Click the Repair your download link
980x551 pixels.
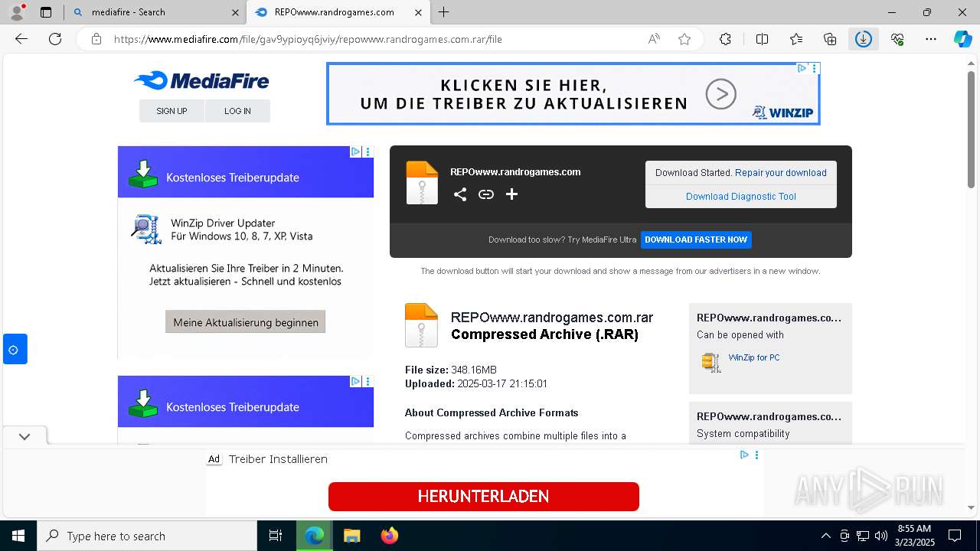(781, 173)
